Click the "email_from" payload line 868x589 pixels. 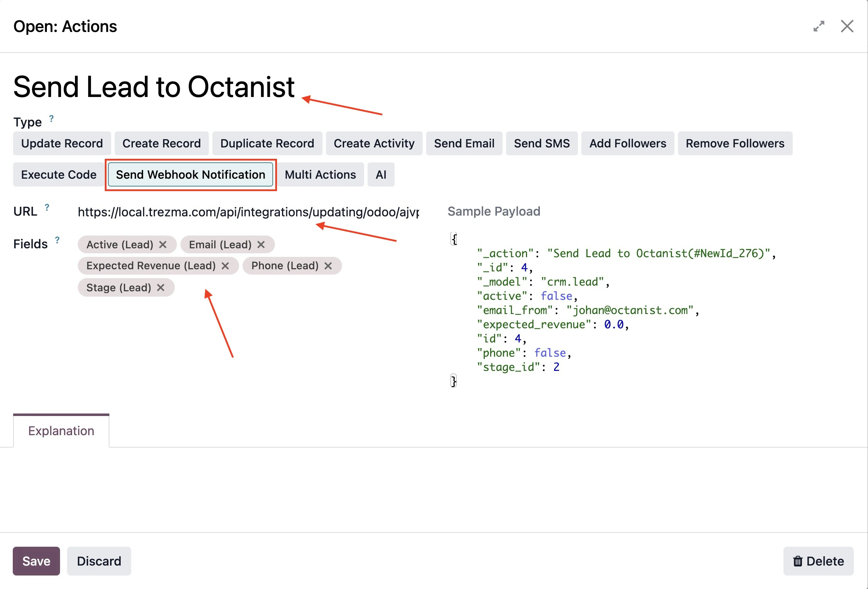coord(588,310)
